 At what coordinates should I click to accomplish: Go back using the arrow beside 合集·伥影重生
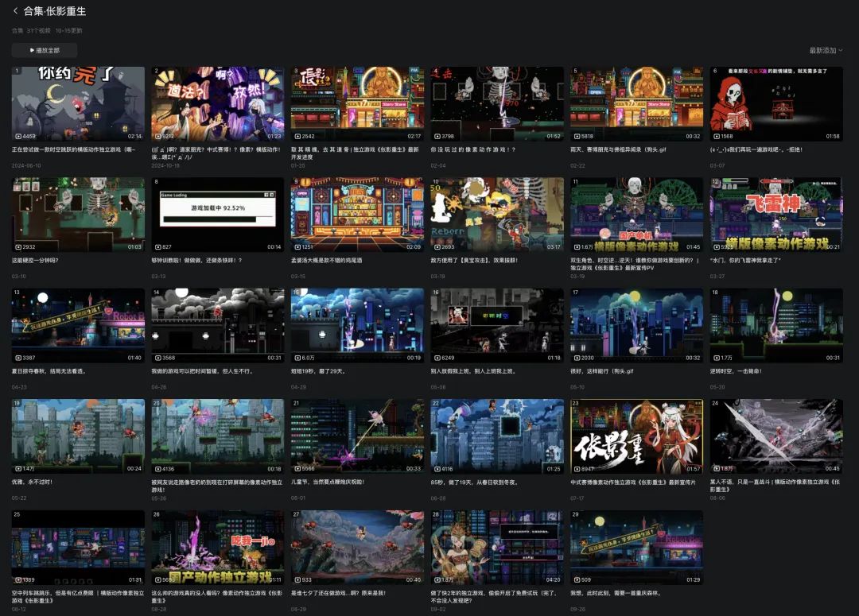tap(15, 10)
